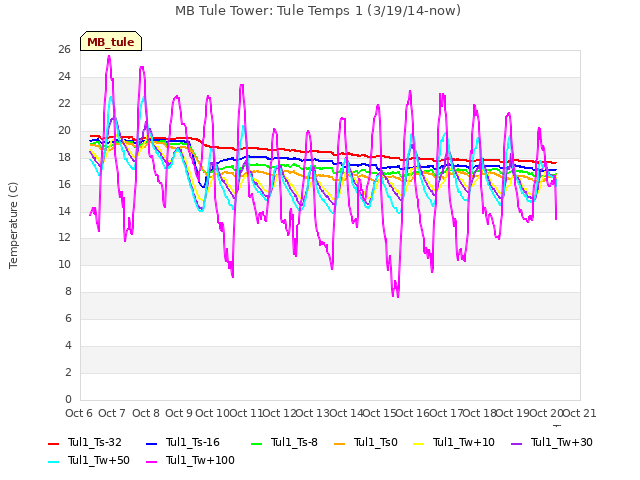The width and height of the screenshot is (640, 480).
Task: Click the y-axis value 2
Action: pos(68,372)
